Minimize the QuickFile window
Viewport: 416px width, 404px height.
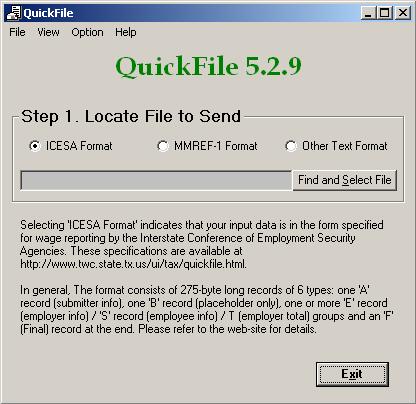pos(368,13)
